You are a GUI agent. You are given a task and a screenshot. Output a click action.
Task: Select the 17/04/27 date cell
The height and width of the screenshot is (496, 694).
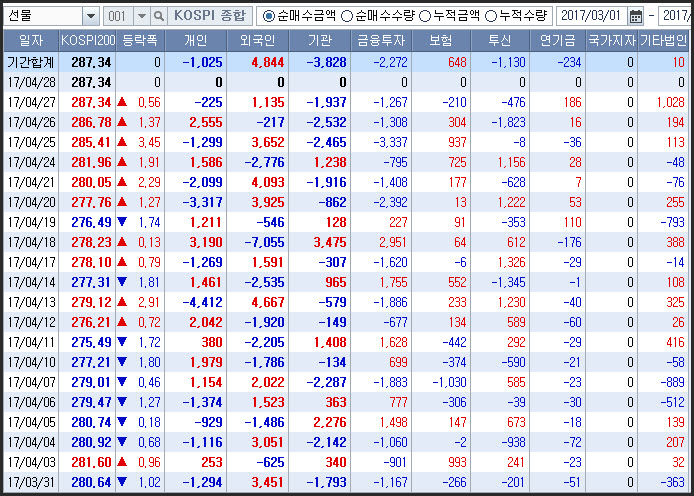(31, 102)
